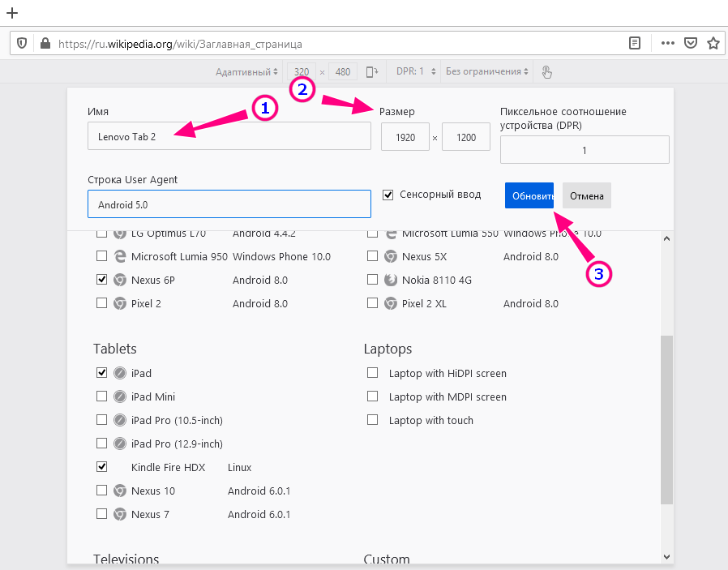
Task: Click the Nexus 5X Chrome icon
Action: (391, 256)
